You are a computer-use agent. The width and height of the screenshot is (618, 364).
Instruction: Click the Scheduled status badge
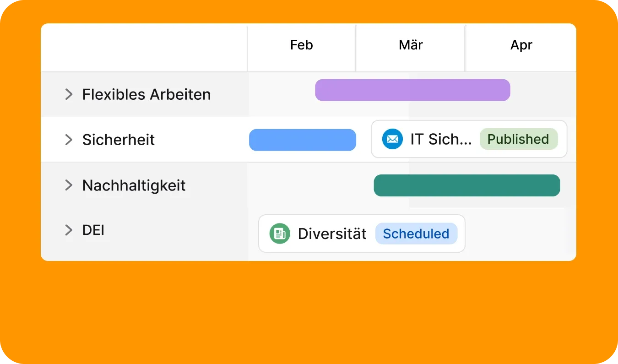tap(416, 234)
